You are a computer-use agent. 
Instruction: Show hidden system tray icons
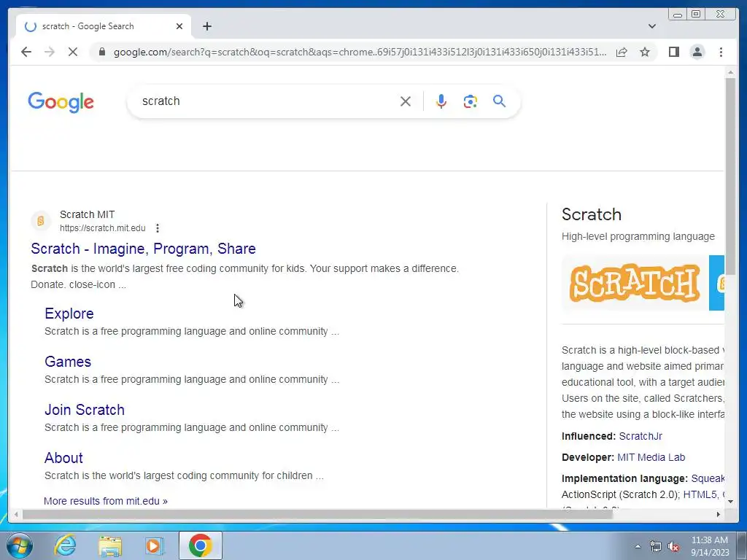(638, 546)
